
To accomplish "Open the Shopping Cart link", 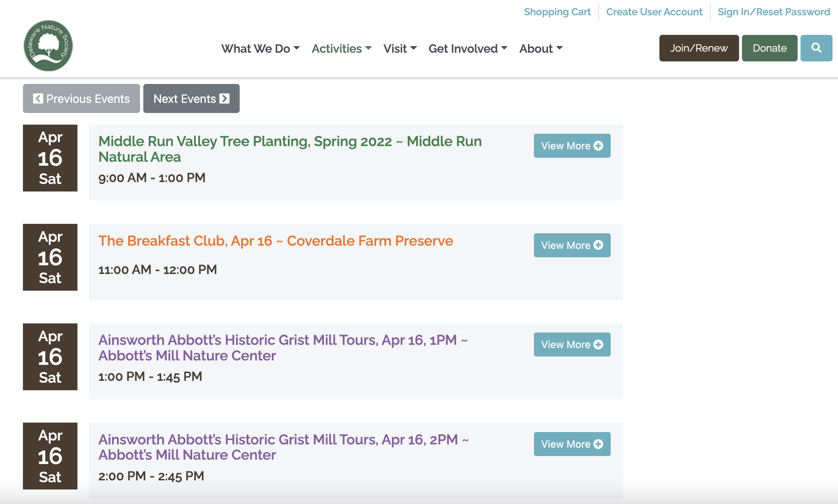I will click(x=557, y=12).
